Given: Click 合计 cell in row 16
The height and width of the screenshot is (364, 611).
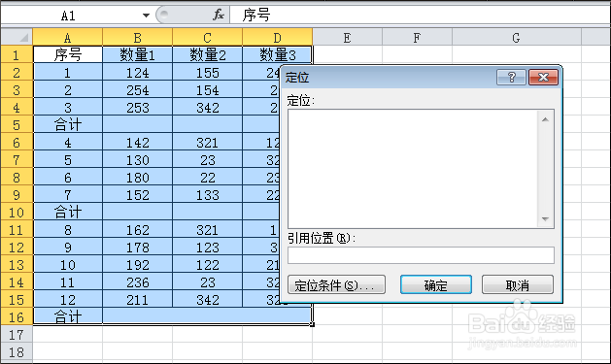Looking at the screenshot, I should (x=68, y=316).
